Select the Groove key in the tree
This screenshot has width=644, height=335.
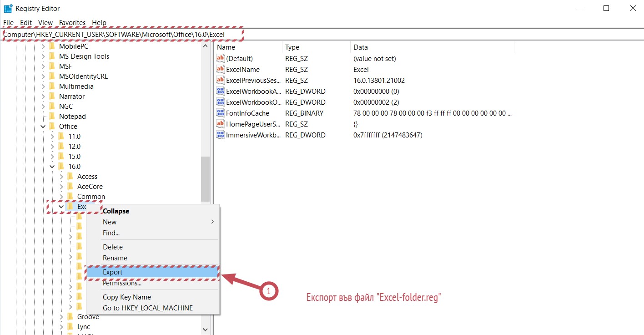(x=88, y=316)
